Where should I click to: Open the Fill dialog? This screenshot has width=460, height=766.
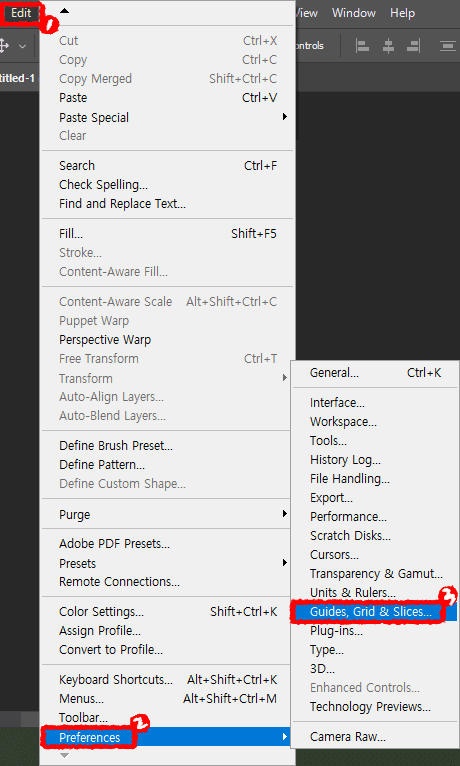(x=167, y=234)
